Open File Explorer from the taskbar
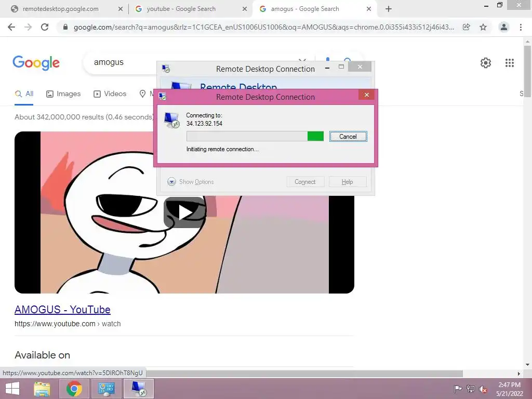Viewport: 532px width, 399px height. [x=42, y=389]
